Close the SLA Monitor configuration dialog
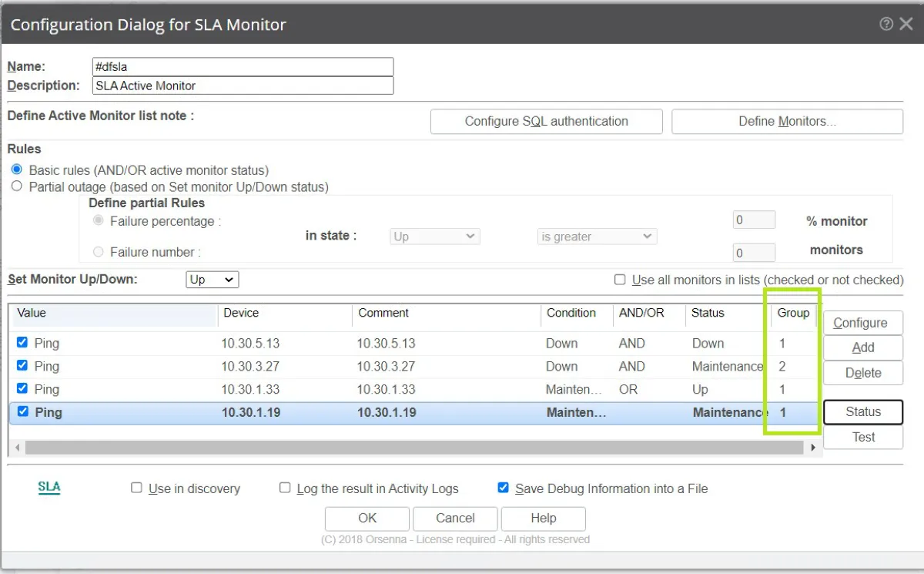 pos(906,24)
